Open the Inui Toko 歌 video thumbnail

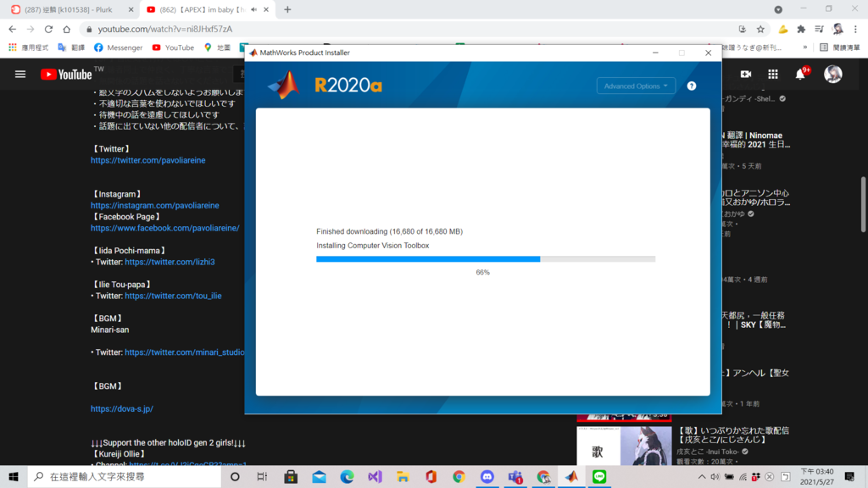click(624, 446)
